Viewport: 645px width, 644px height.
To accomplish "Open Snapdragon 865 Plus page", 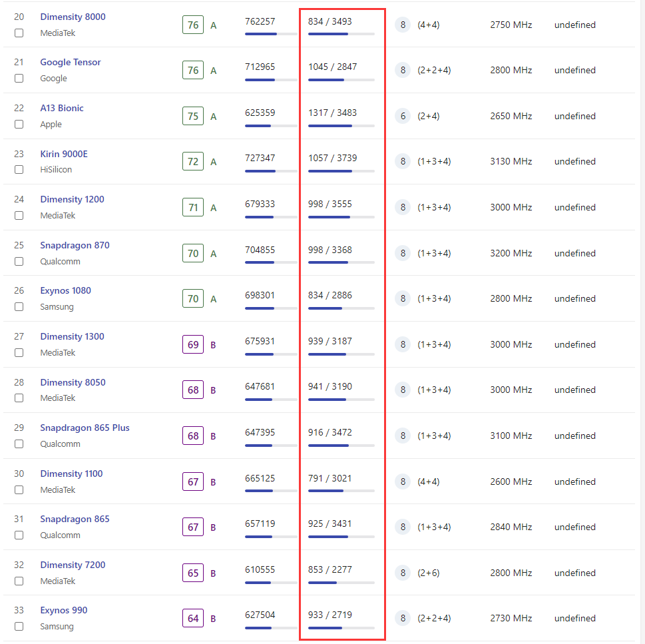I will (85, 428).
